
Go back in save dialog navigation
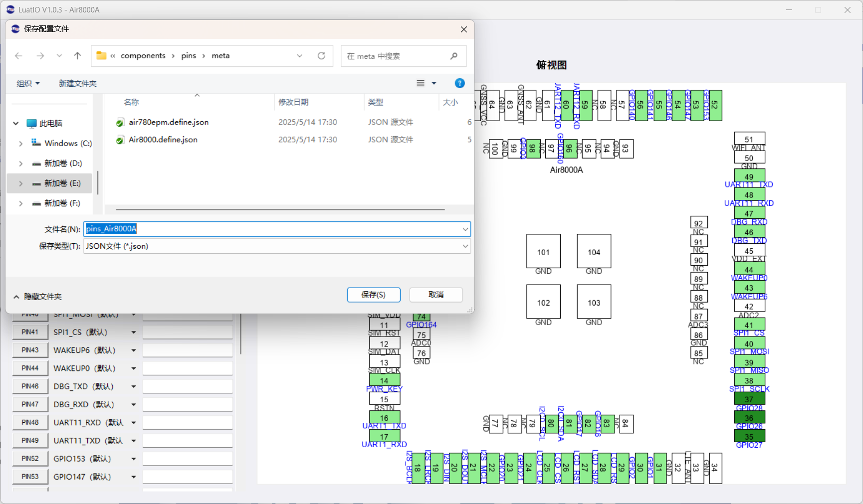[18, 56]
